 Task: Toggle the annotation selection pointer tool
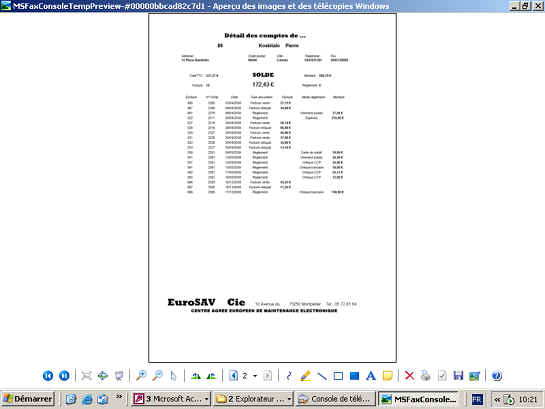173,376
